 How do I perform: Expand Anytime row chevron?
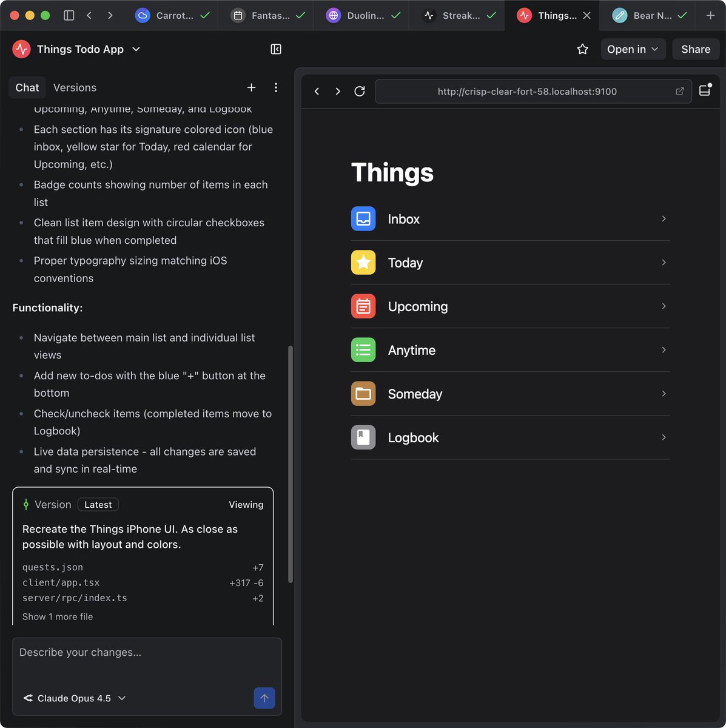tap(664, 349)
